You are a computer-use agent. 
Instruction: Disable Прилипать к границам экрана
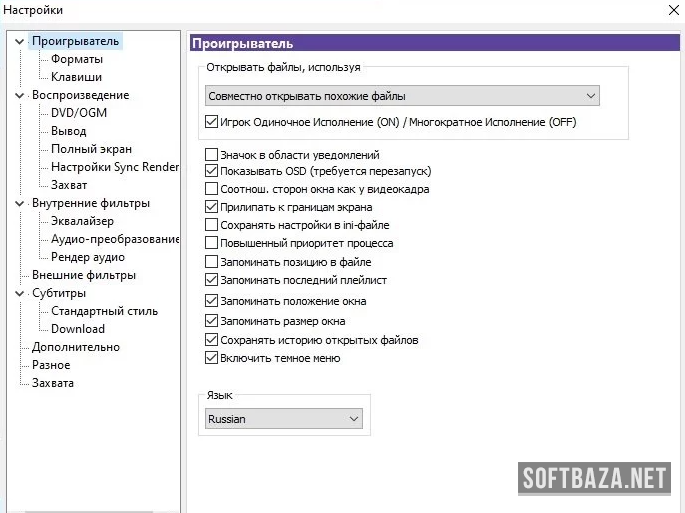211,207
